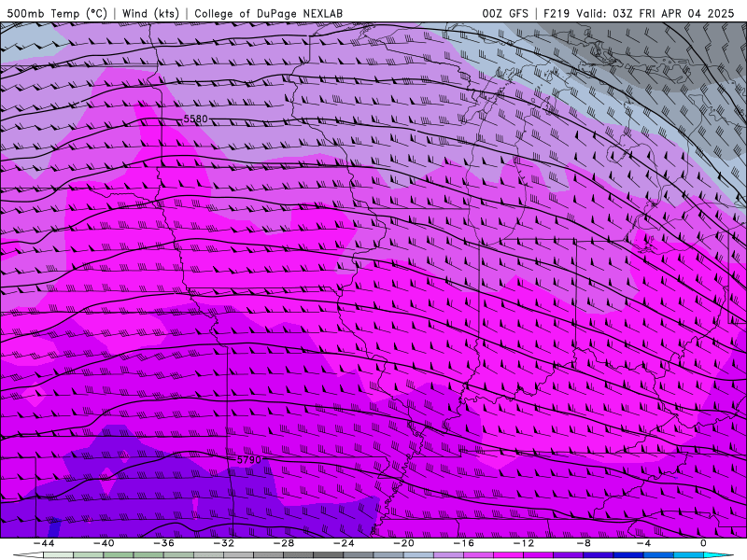Click the 0 legend value

click(x=704, y=543)
